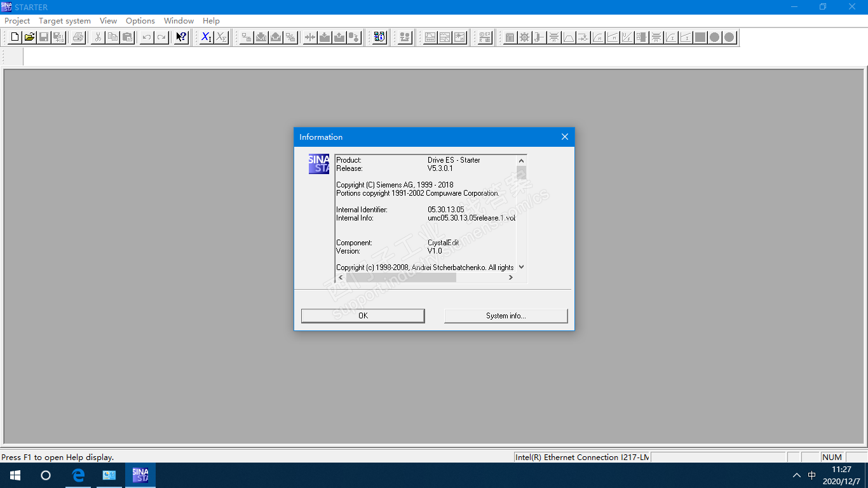Image resolution: width=868 pixels, height=488 pixels.
Task: Create a new project from the toolbar
Action: [15, 37]
